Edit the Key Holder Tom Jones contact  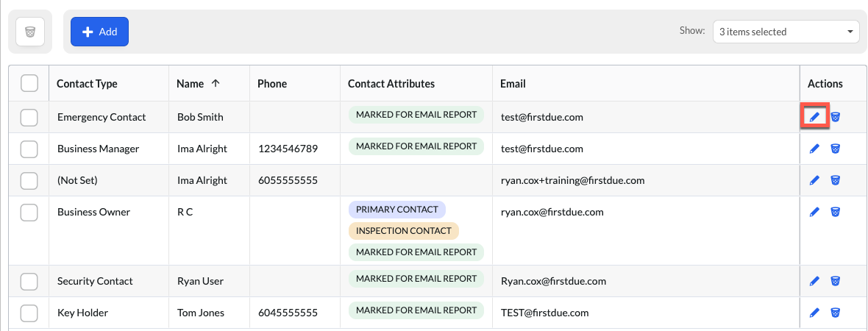point(814,313)
